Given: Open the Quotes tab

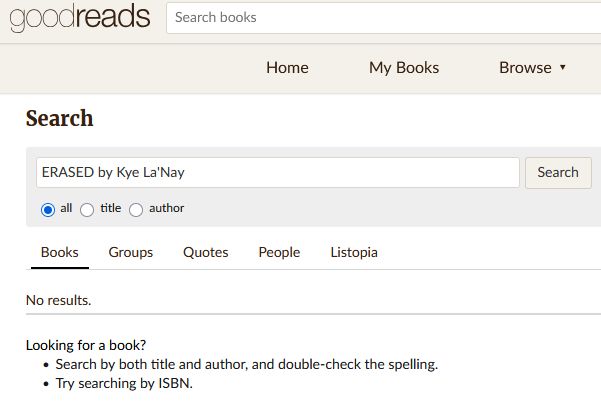Looking at the screenshot, I should (x=206, y=252).
